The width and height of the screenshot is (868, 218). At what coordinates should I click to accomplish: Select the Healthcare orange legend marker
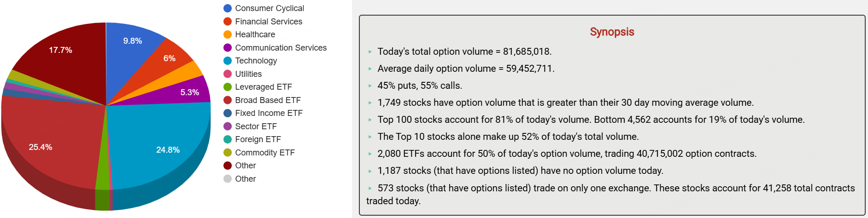tap(228, 34)
